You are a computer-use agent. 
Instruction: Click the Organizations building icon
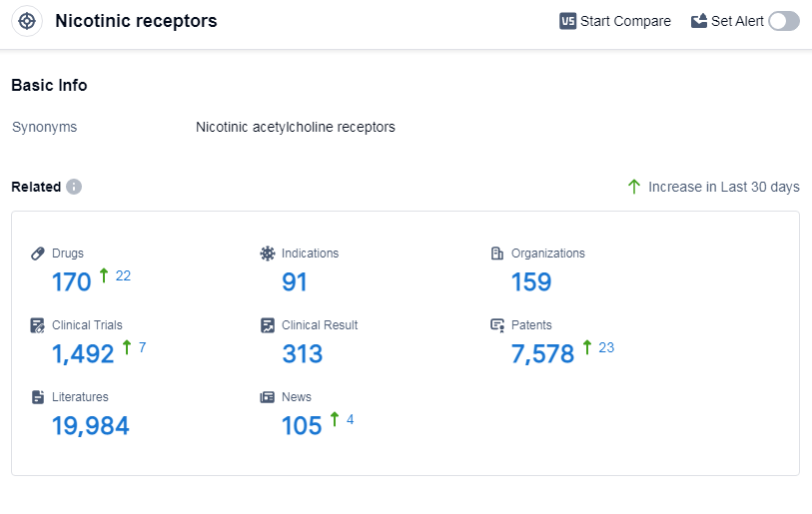pos(497,254)
